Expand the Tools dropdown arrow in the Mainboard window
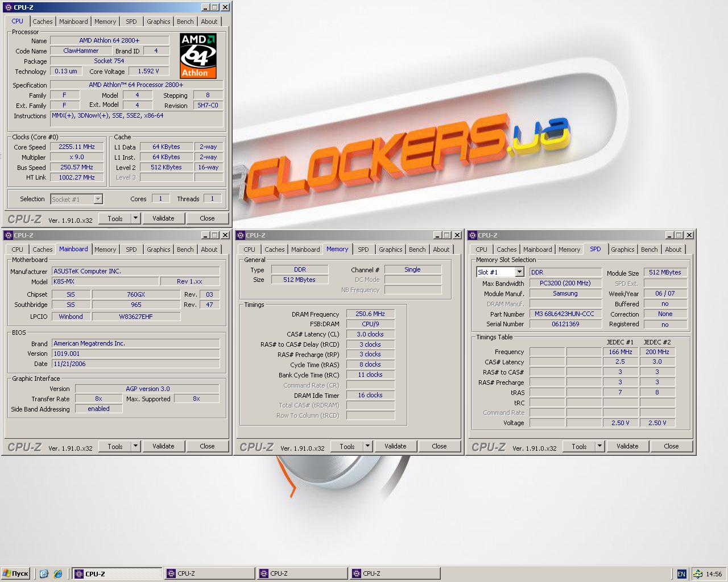Viewport: 728px width, 582px height. click(135, 446)
